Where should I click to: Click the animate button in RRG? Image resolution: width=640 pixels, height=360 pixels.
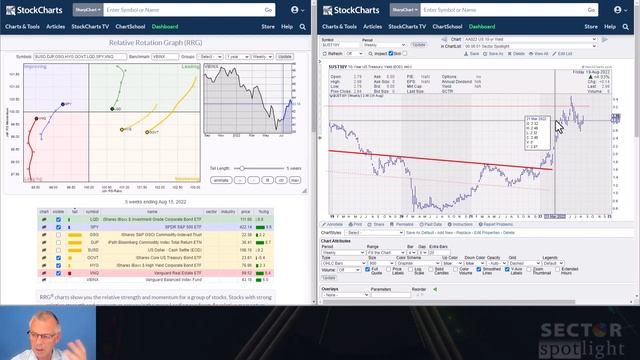(x=221, y=180)
